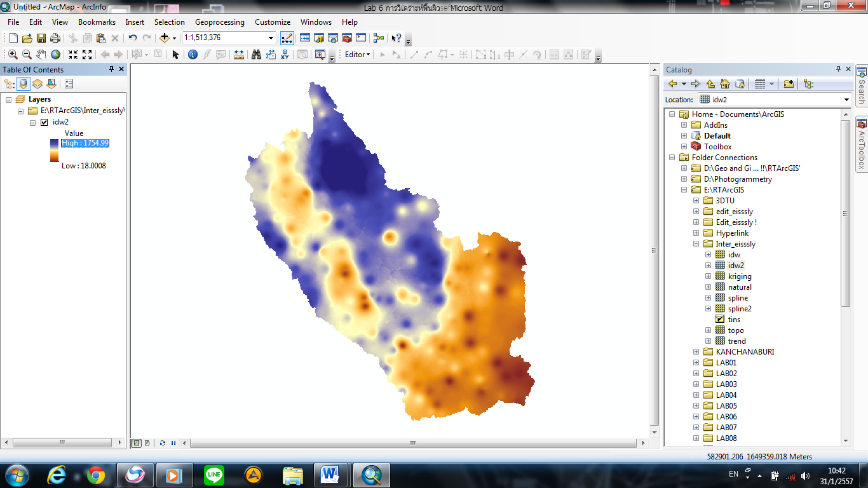Click the Create Viewer Window icon
Viewport: 868px width, 488px height.
(320, 55)
